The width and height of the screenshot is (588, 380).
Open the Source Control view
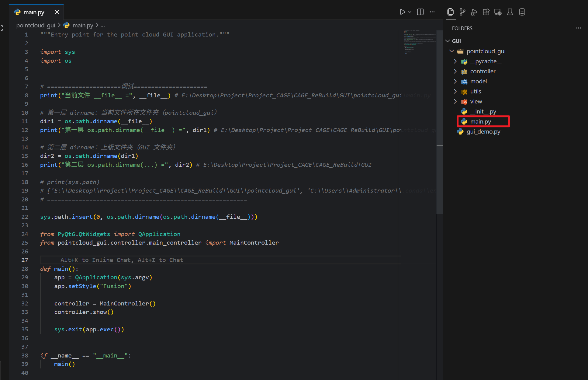462,12
